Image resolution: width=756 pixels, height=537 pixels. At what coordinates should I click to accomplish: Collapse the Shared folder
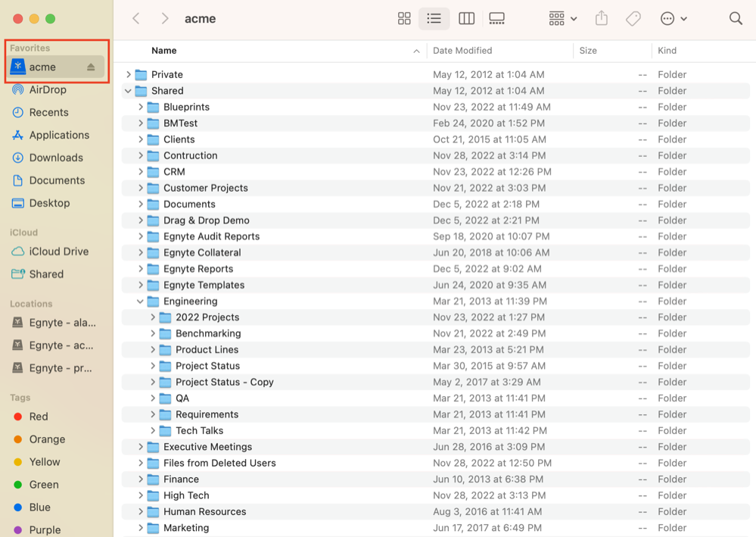click(128, 91)
